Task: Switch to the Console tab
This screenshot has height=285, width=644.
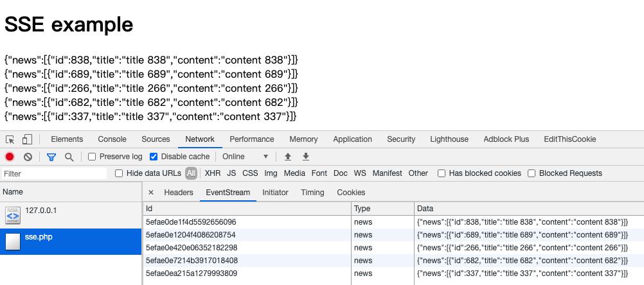Action: [x=112, y=139]
